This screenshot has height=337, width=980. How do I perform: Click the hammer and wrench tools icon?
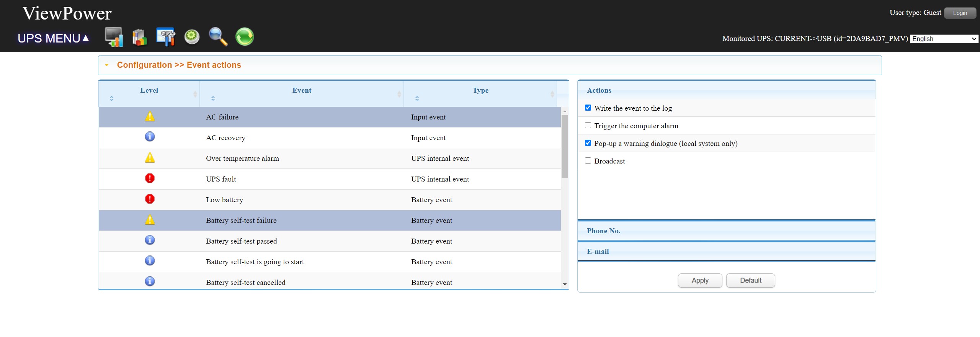tap(165, 37)
